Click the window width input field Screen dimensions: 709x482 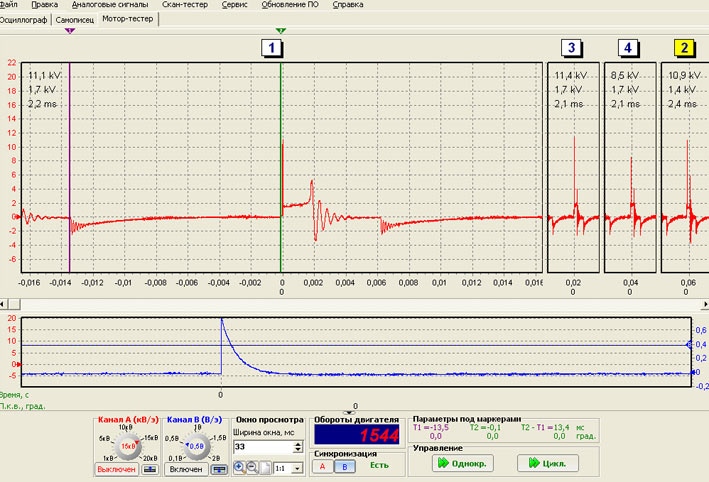263,447
